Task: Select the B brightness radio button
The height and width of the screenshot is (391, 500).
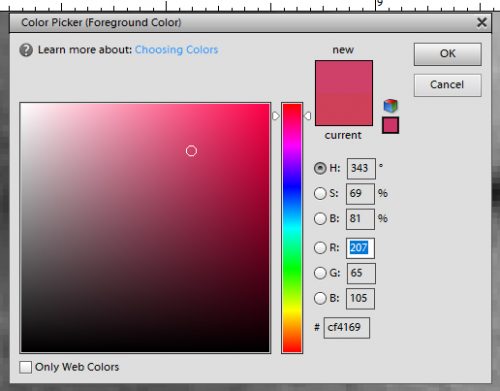Action: pos(320,219)
